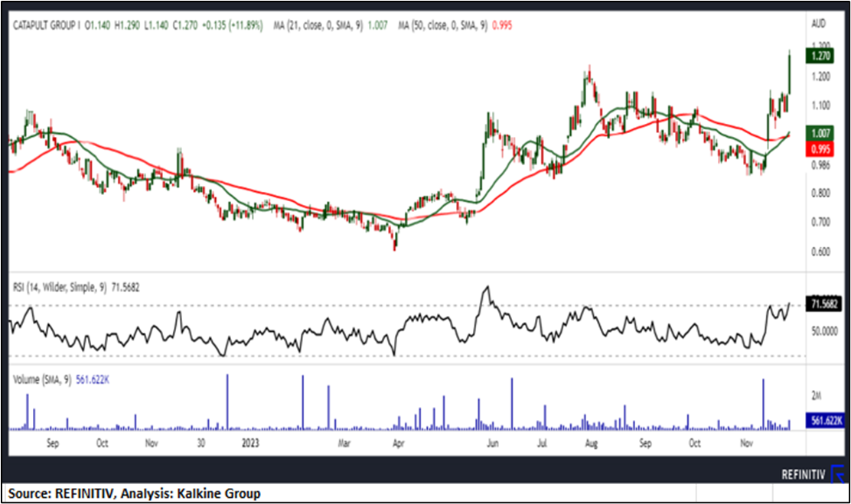Select the Volume (SMA, 9) legend
The height and width of the screenshot is (504, 851).
click(42, 380)
